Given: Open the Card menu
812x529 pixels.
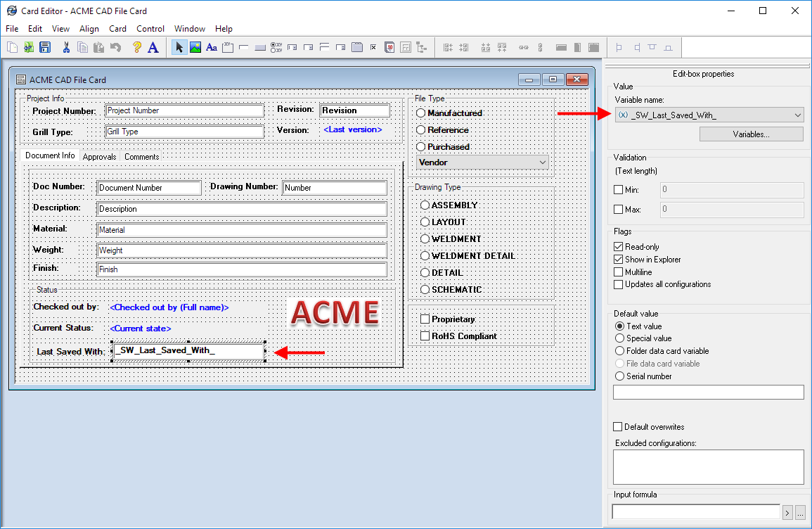Looking at the screenshot, I should tap(117, 29).
